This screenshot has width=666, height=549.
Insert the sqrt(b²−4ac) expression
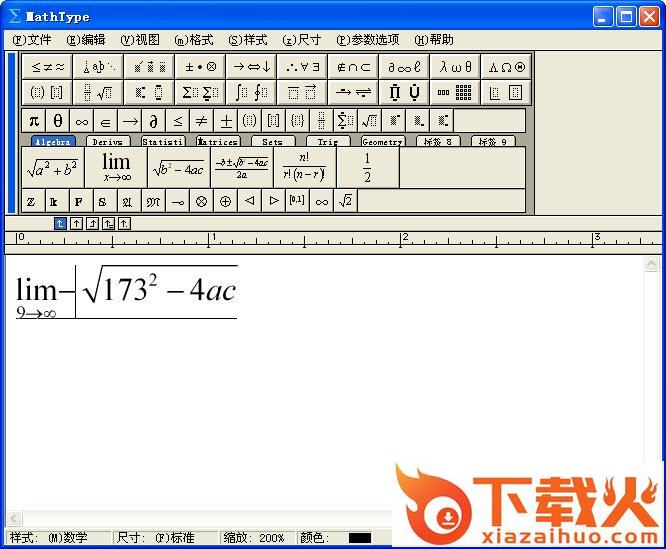[179, 168]
